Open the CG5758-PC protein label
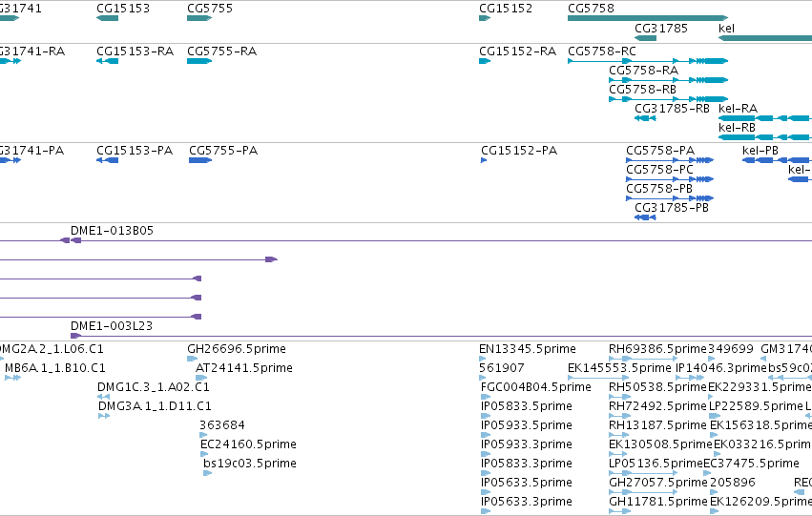 (x=659, y=170)
